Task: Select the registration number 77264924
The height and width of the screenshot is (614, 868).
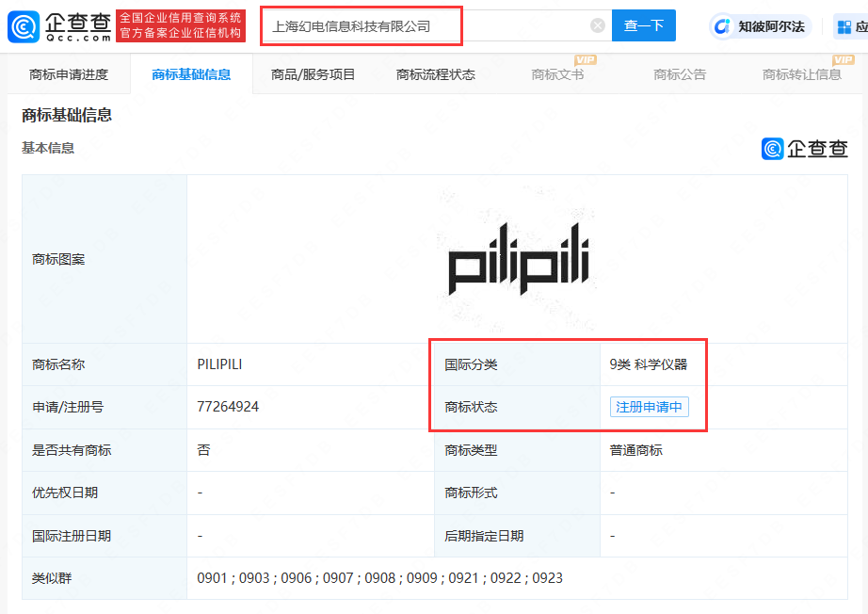Action: coord(228,407)
